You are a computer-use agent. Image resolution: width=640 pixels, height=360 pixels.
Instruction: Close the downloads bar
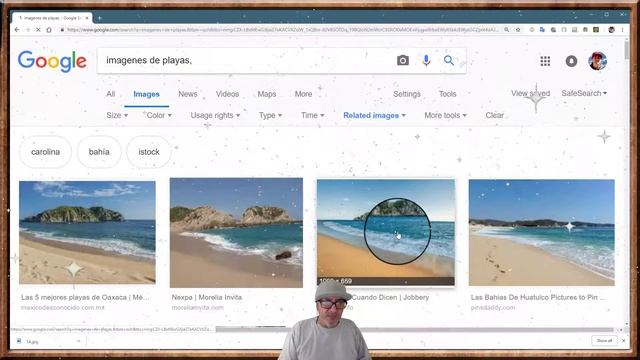tap(623, 340)
